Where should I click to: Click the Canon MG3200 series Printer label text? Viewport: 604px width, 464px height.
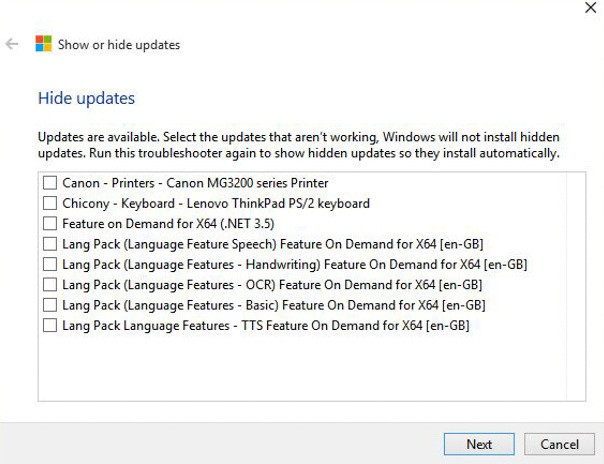[195, 183]
